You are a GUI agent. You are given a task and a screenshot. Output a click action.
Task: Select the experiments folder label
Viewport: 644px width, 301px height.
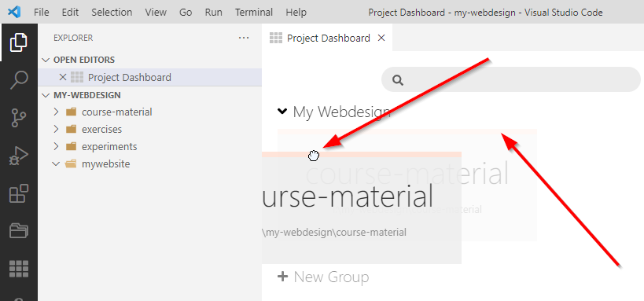tap(109, 146)
